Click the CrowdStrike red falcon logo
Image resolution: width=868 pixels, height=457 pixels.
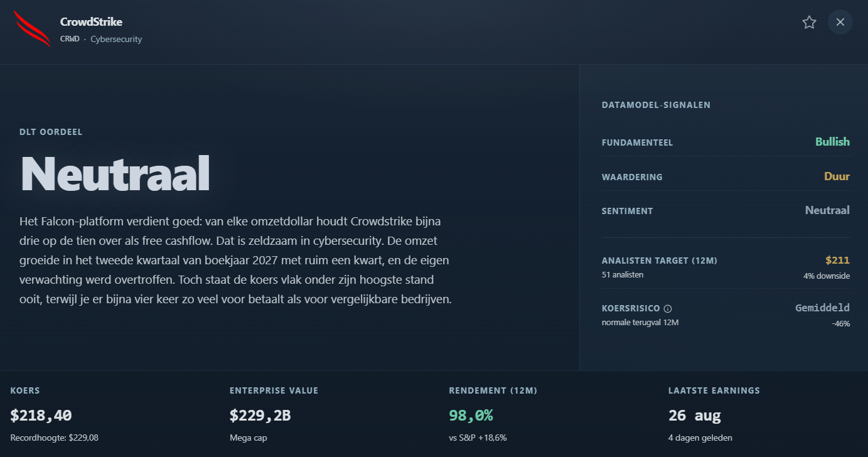32,29
